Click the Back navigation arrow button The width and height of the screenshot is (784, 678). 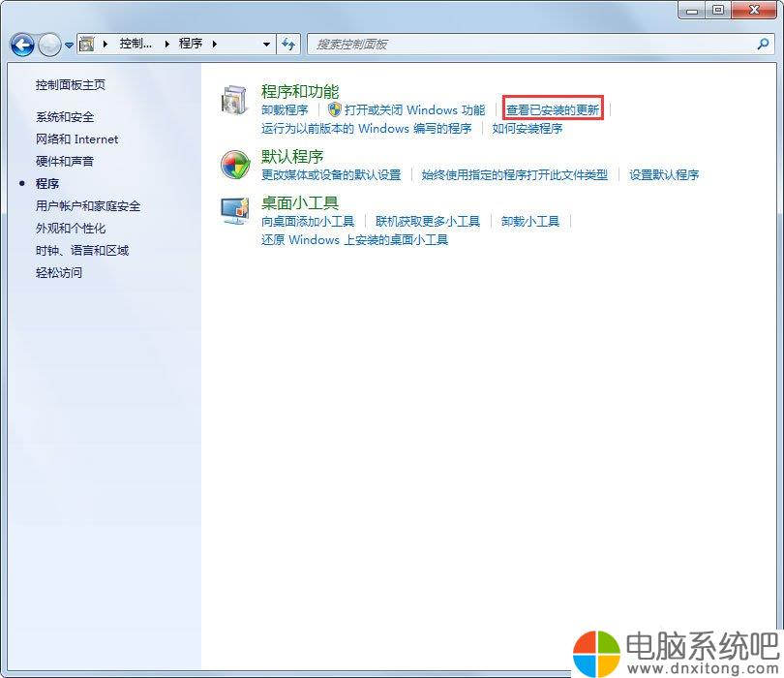[22, 45]
